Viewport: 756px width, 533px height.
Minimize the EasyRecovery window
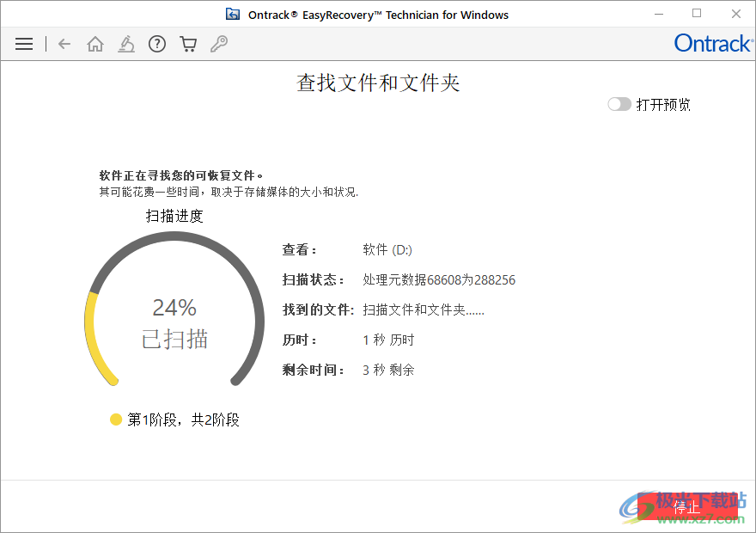(659, 14)
